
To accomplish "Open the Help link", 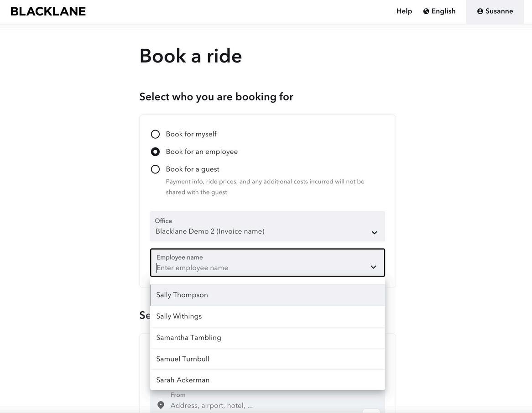I will 404,11.
